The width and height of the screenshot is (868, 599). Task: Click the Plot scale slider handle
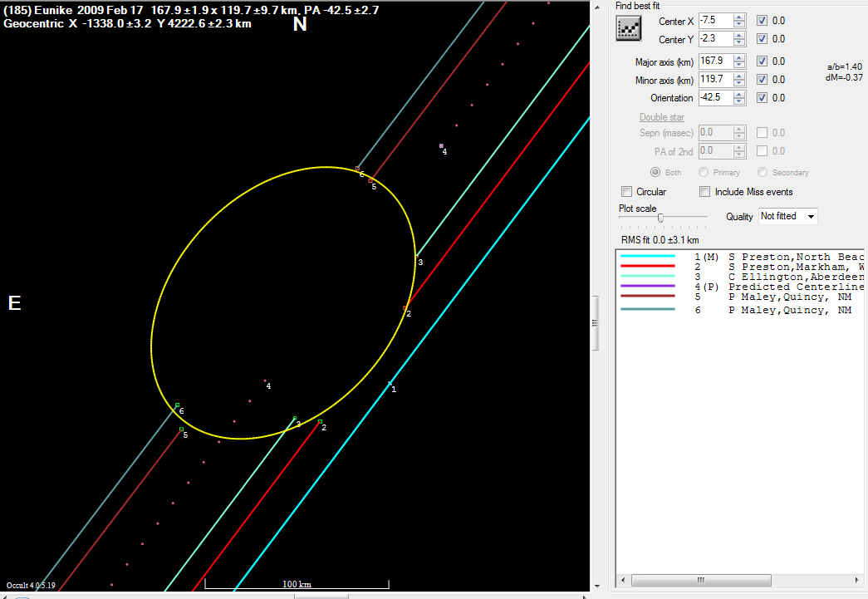(x=660, y=218)
